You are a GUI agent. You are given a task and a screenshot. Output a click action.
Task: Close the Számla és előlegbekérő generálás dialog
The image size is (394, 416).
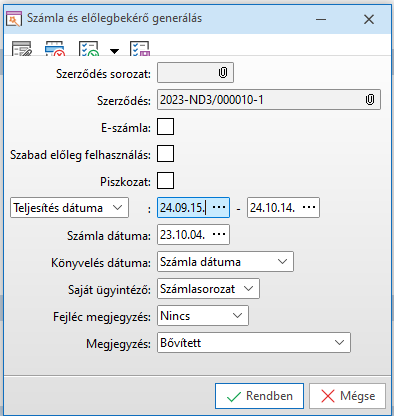coord(369,19)
